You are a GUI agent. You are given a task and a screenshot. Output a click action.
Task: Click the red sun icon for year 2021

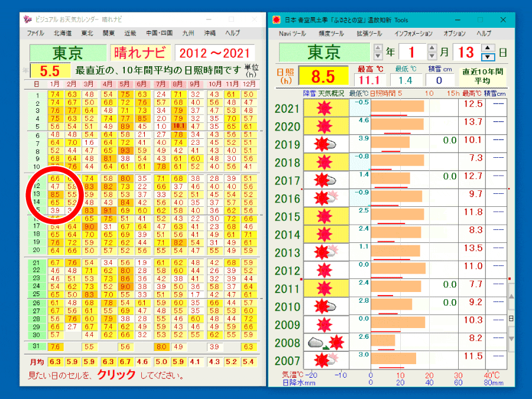click(x=325, y=109)
